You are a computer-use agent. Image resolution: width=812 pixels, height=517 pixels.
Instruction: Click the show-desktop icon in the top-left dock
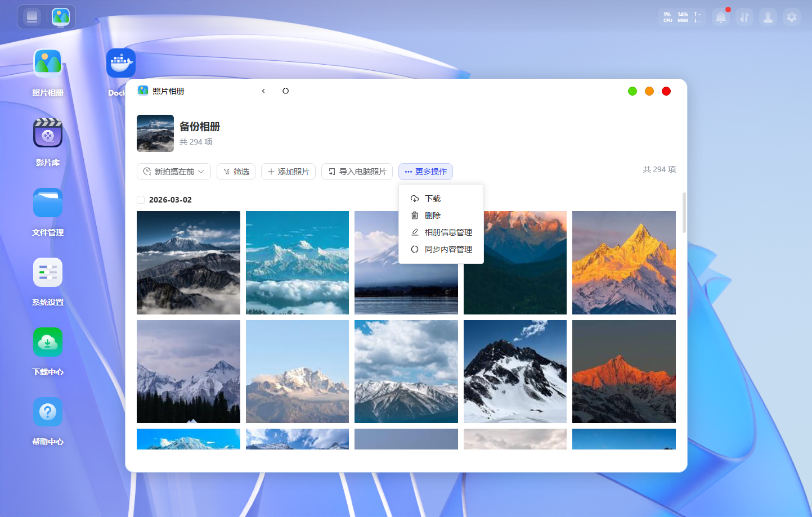[x=32, y=17]
